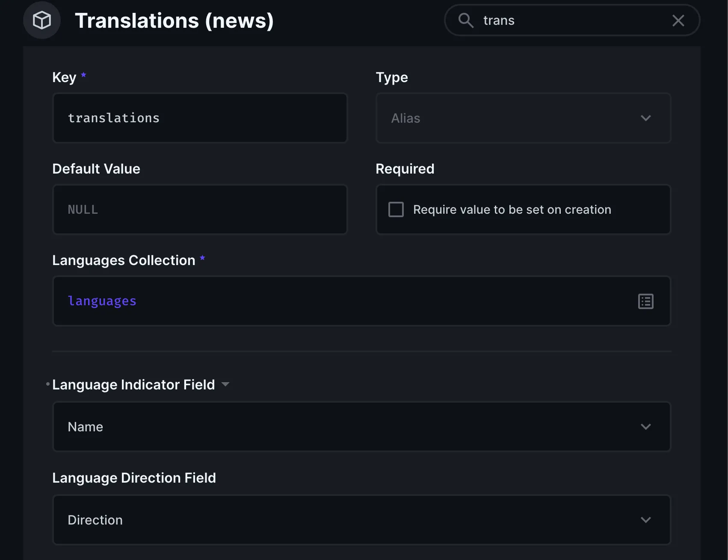Click inside the Languages Collection field
The image size is (728, 560).
click(299, 301)
